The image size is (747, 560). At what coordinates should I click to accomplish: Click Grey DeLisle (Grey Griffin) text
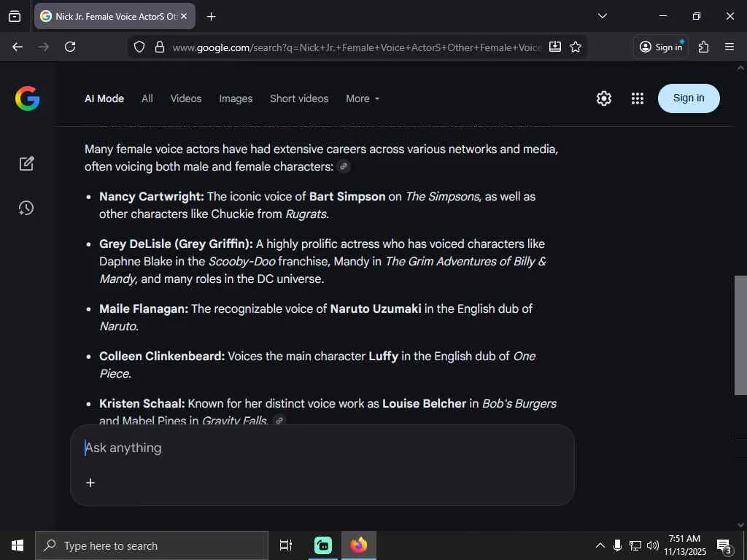(x=176, y=244)
